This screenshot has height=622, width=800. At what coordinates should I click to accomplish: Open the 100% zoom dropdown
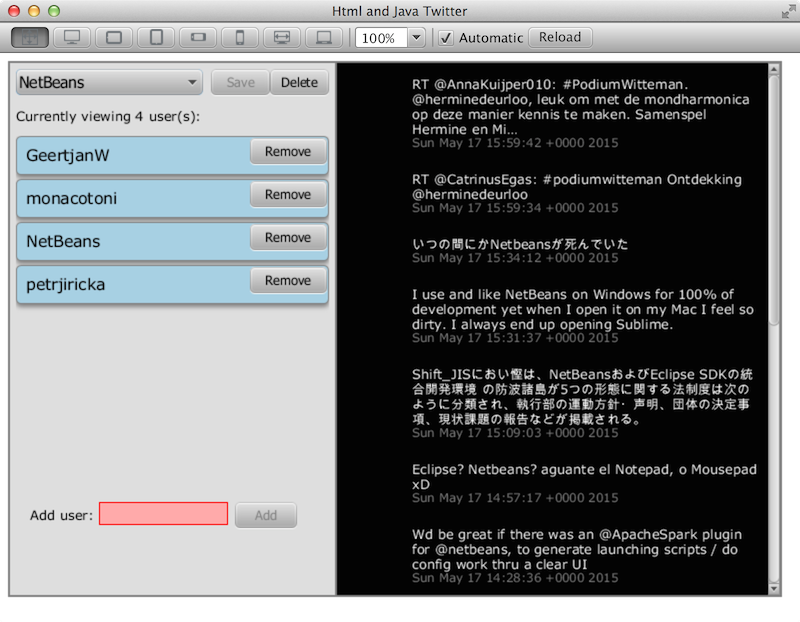click(416, 38)
